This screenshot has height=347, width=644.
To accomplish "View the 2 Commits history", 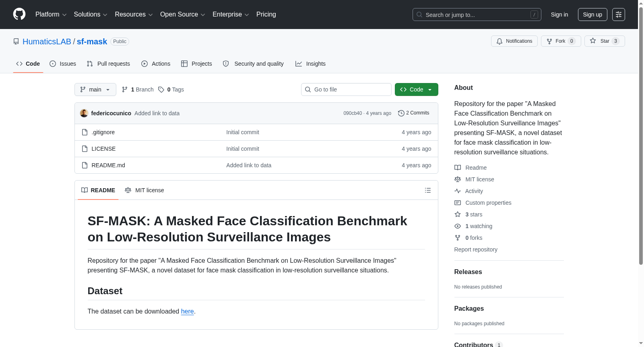I will tap(414, 113).
